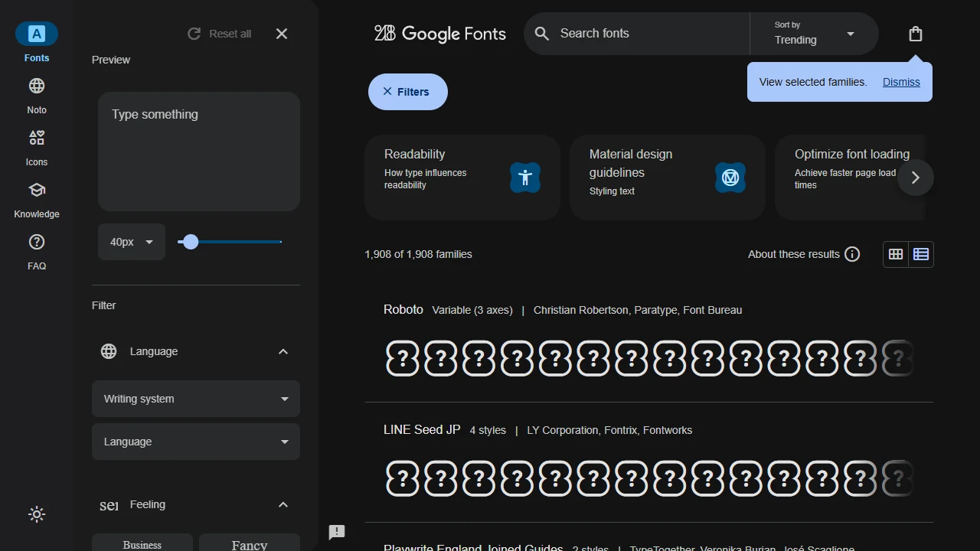Open the Noto section from the sidebar
980x551 pixels.
(36, 86)
